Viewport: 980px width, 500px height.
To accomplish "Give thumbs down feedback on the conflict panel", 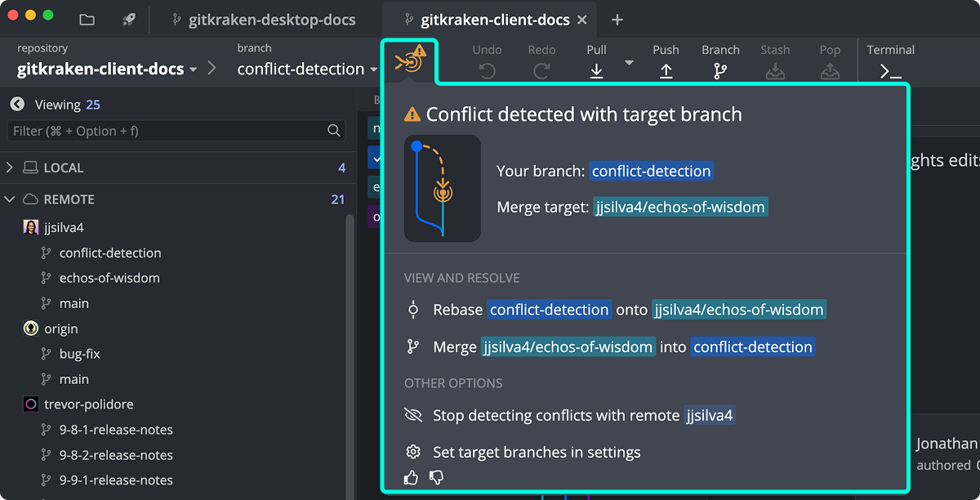I will click(436, 477).
